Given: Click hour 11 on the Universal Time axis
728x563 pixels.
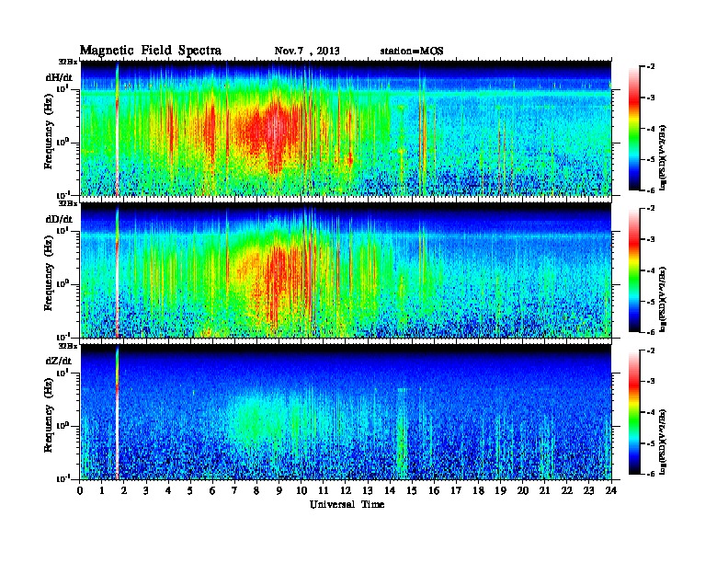Looking at the screenshot, I should [324, 491].
